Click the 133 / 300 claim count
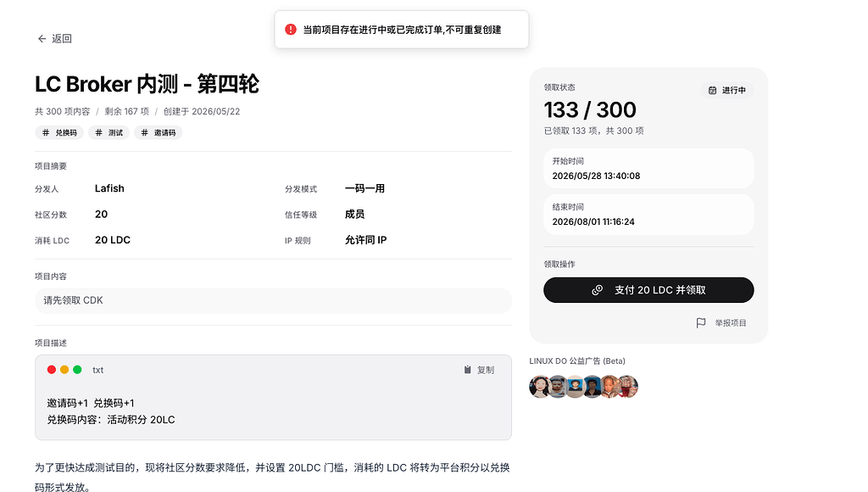The width and height of the screenshot is (868, 492). point(590,109)
